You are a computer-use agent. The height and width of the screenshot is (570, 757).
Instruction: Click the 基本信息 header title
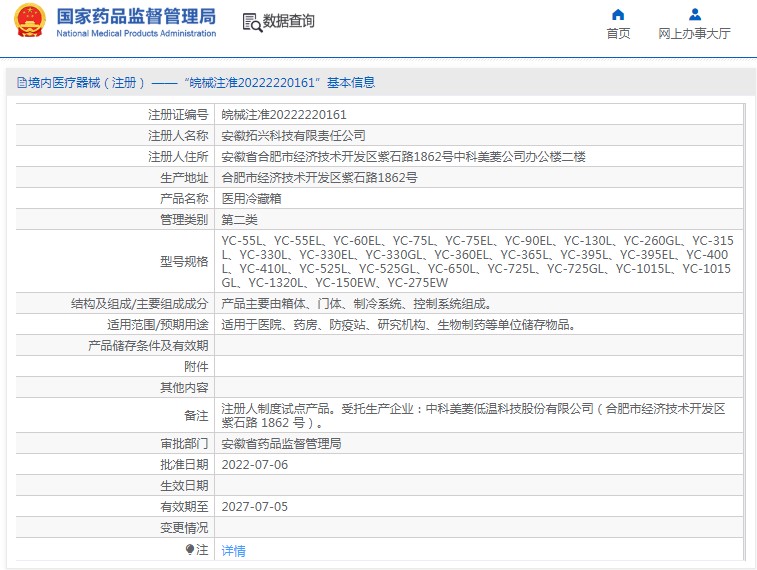tap(351, 83)
